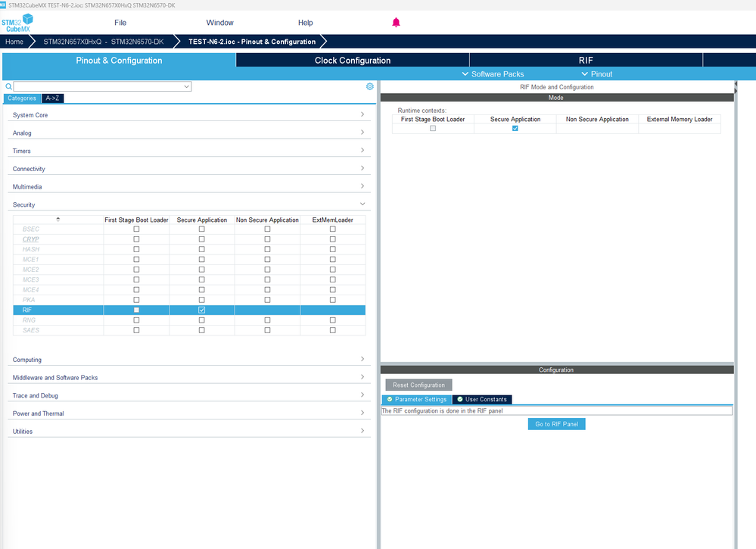Image resolution: width=756 pixels, height=549 pixels.
Task: Click the small application icon in the title bar
Action: (x=3, y=5)
